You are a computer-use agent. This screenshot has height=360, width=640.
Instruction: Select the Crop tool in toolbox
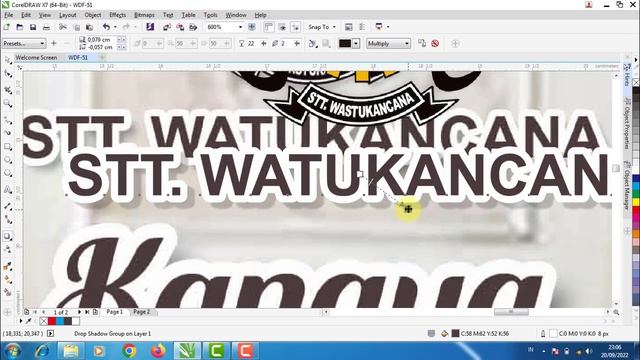(7, 90)
